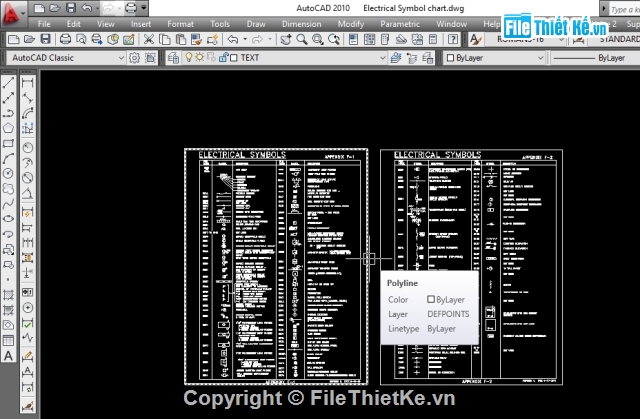640x419 pixels.
Task: Select the Angular dimension tool
Action: (x=27, y=193)
